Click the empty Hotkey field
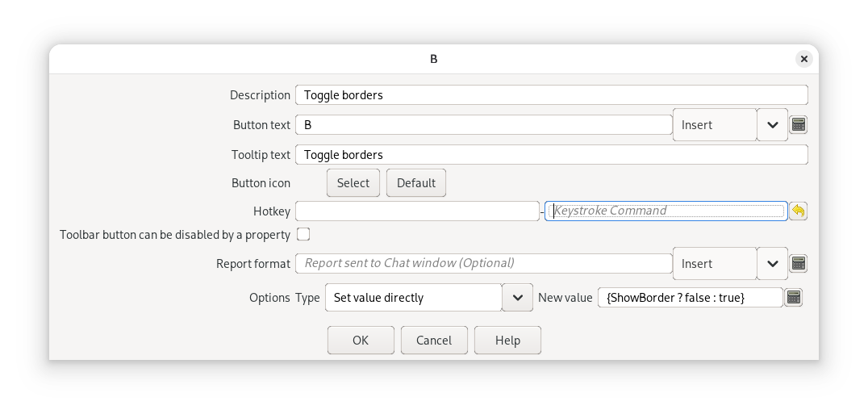Image resolution: width=868 pixels, height=414 pixels. pos(416,211)
